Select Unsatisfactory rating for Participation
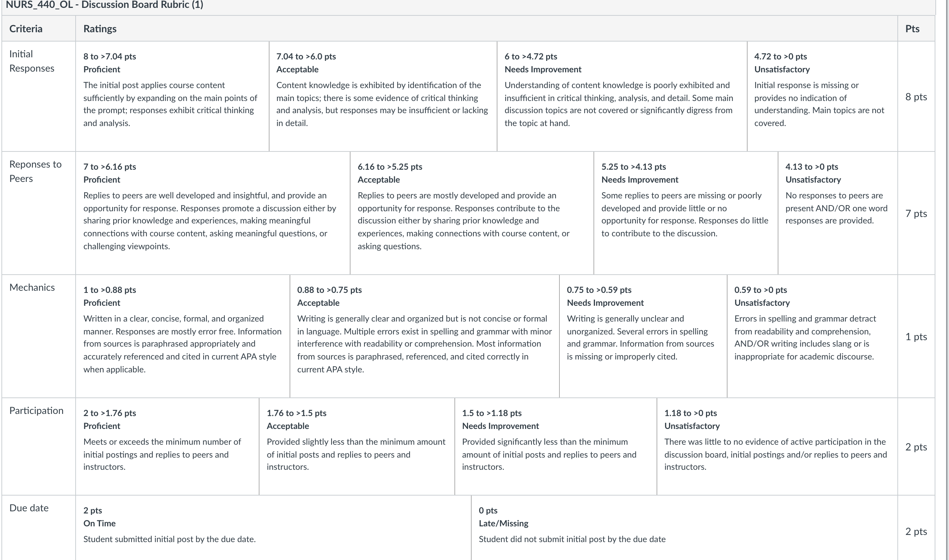This screenshot has height=560, width=949. pyautogui.click(x=777, y=446)
